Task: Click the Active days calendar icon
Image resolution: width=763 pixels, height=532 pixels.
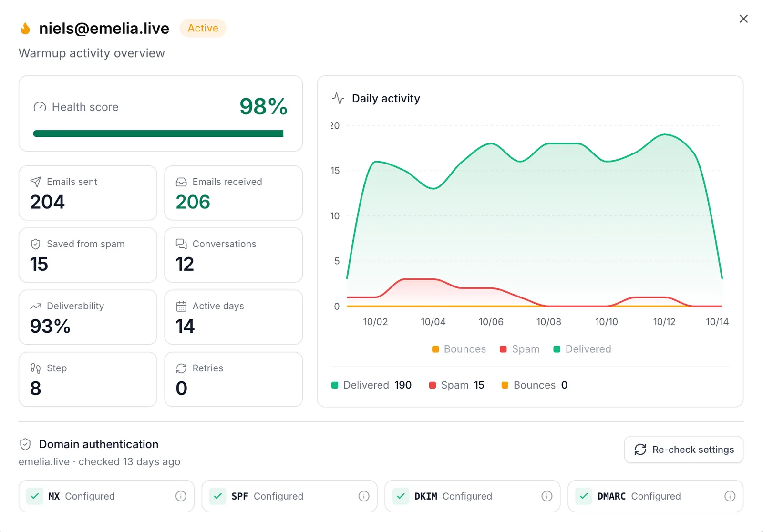Action: click(x=181, y=306)
